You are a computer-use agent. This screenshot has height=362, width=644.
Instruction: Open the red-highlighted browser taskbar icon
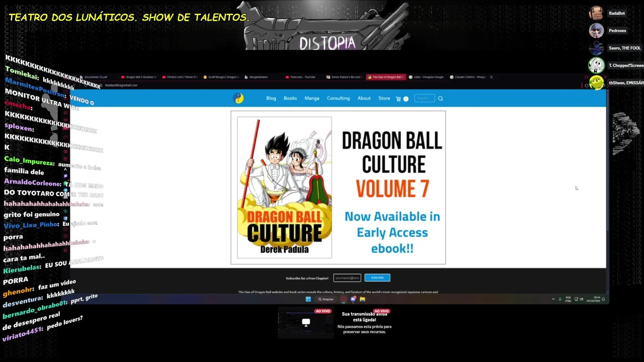click(x=344, y=299)
